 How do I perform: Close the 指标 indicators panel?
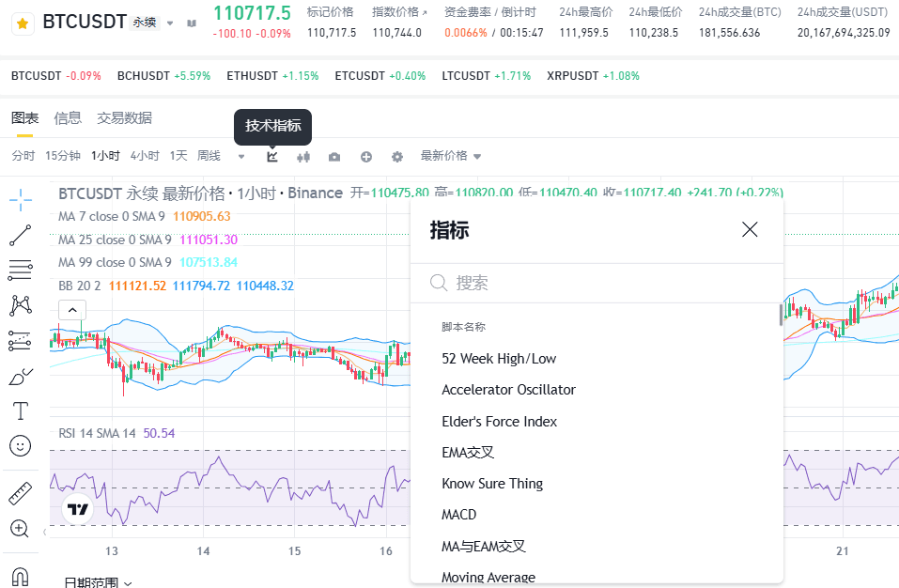click(x=750, y=230)
